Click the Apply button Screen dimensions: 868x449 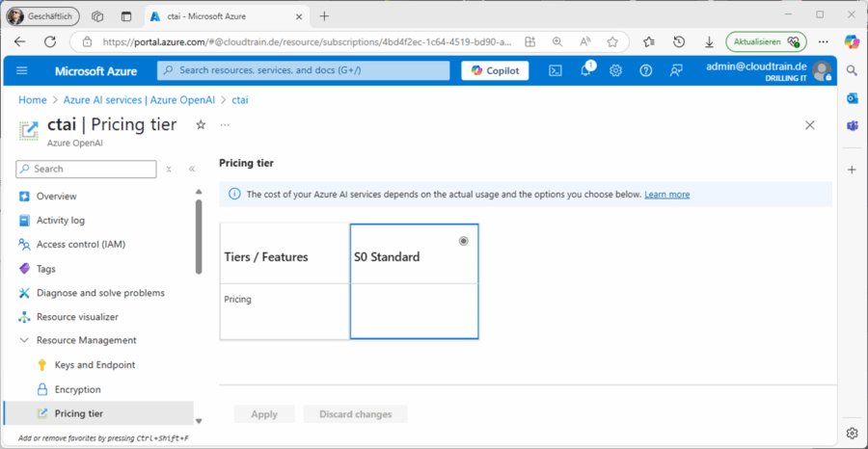pos(264,414)
